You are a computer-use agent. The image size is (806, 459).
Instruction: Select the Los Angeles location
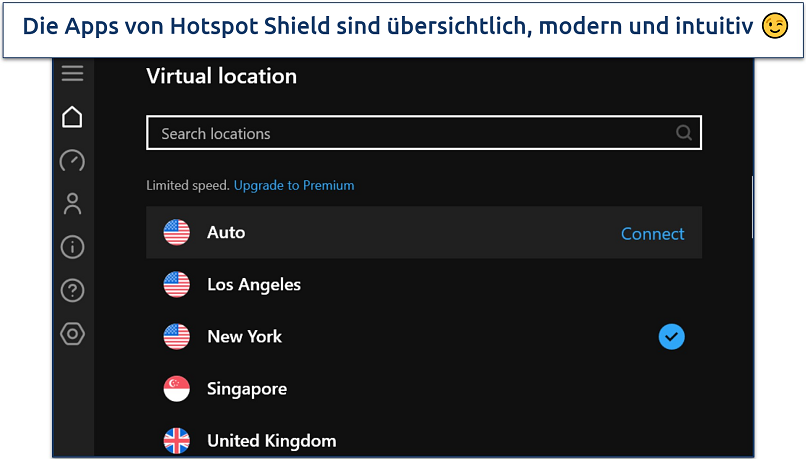click(x=254, y=285)
